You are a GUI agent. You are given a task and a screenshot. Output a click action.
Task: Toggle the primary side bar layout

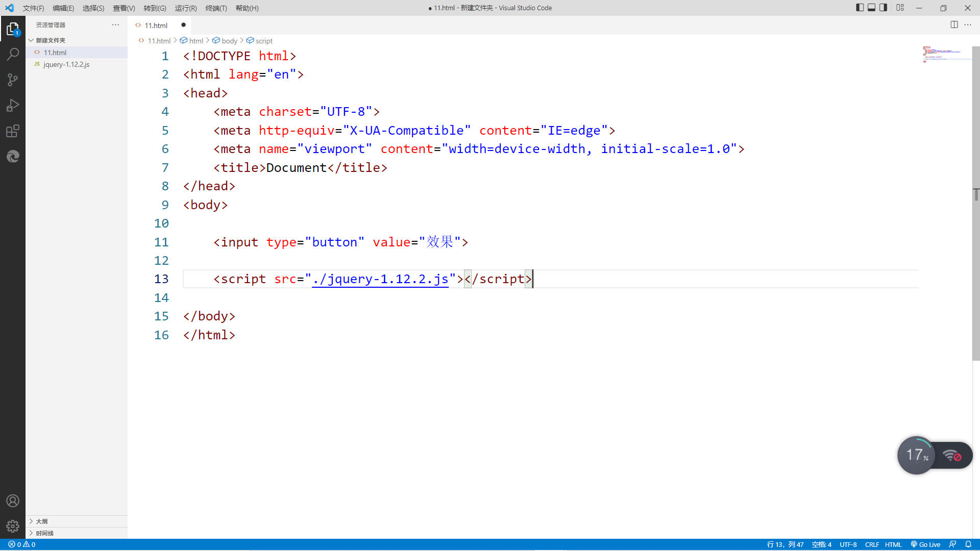tap(860, 8)
